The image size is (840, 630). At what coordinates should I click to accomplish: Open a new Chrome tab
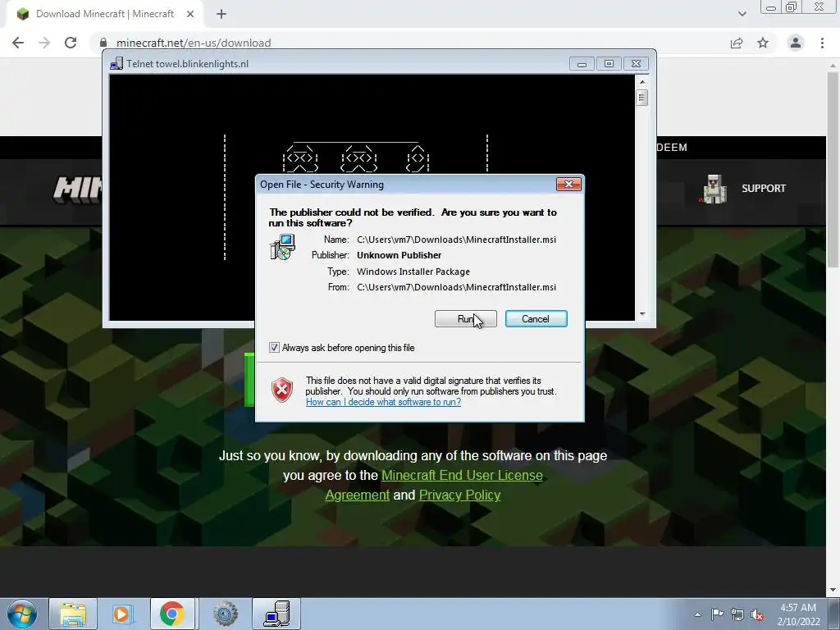pyautogui.click(x=221, y=14)
